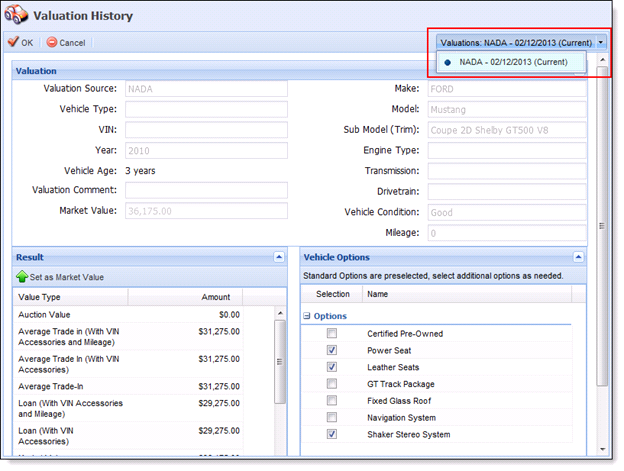Viewport: 624px width, 471px height.
Task: Click the $0.00 Auction Value amount
Action: [229, 315]
